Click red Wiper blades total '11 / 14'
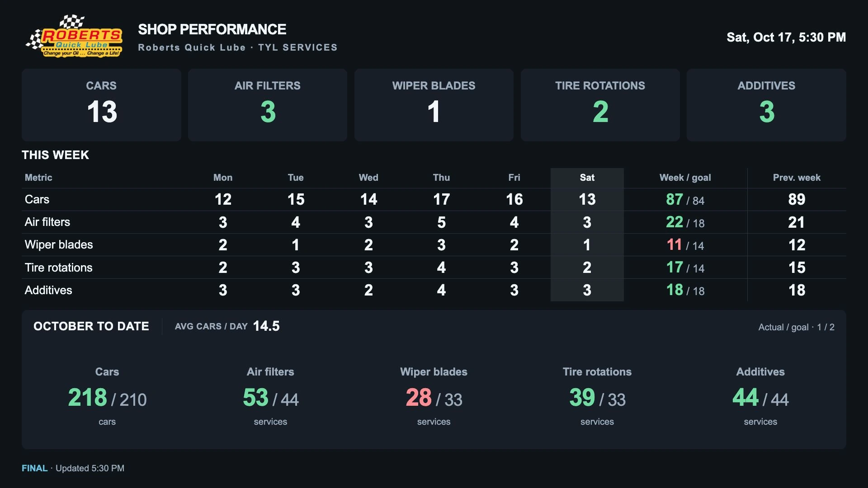The height and width of the screenshot is (488, 868). 685,244
